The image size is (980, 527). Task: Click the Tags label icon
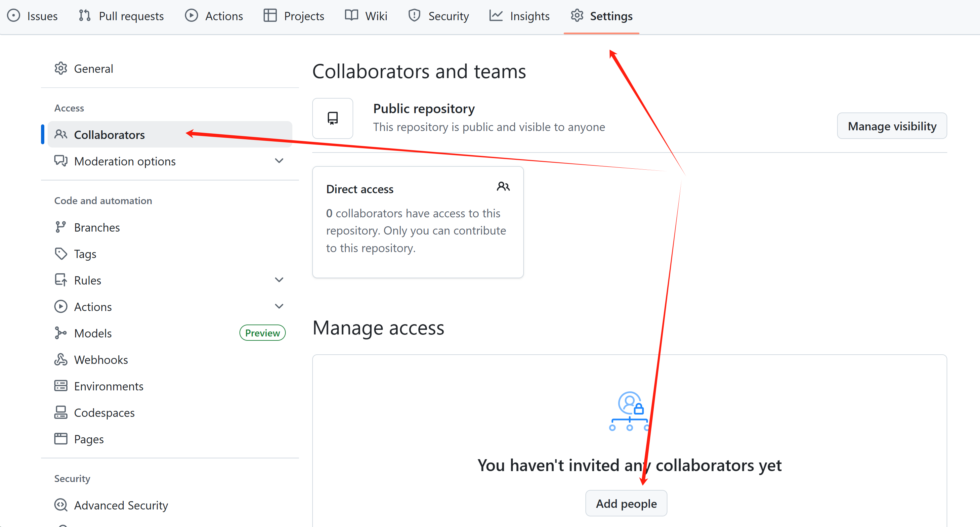point(61,254)
